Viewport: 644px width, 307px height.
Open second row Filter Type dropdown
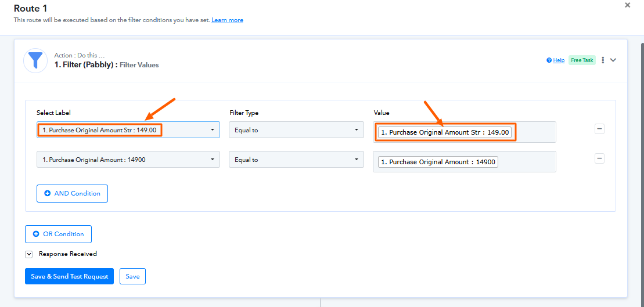[x=296, y=160]
